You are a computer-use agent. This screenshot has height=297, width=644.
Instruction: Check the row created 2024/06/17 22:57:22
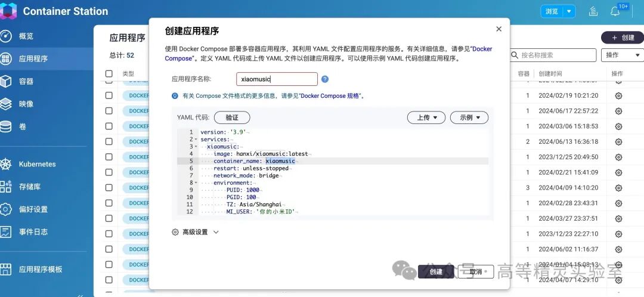tap(109, 110)
